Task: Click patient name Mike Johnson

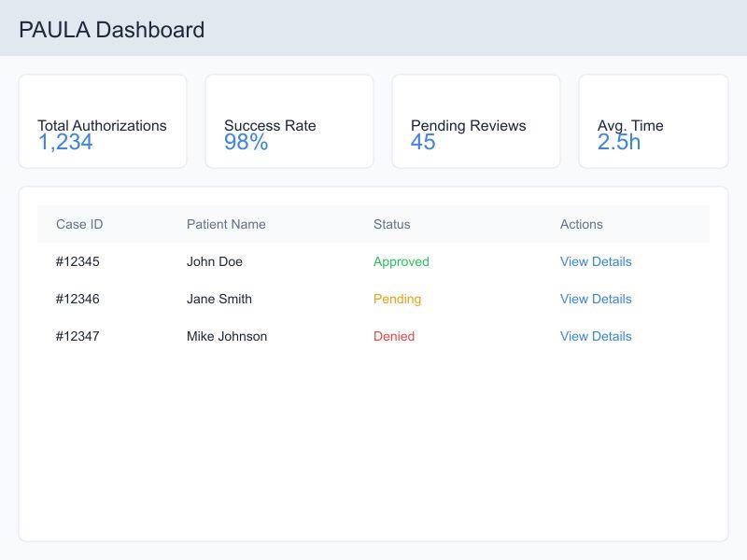Action: (x=227, y=336)
